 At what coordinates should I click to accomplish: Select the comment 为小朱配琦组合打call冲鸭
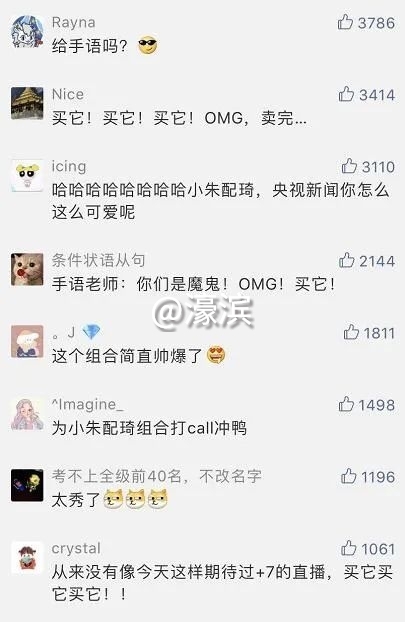[149, 428]
